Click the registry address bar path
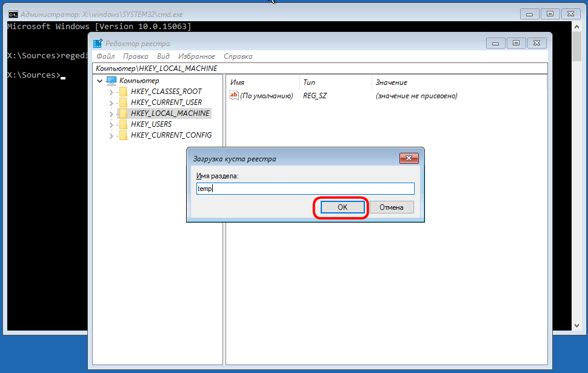Screen dimensions: 588x373 point(320,69)
